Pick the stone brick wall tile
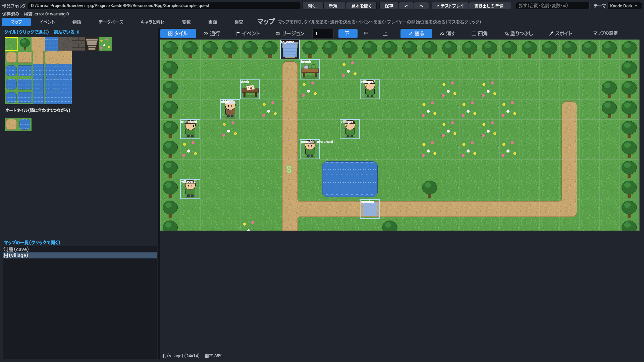 (78, 44)
